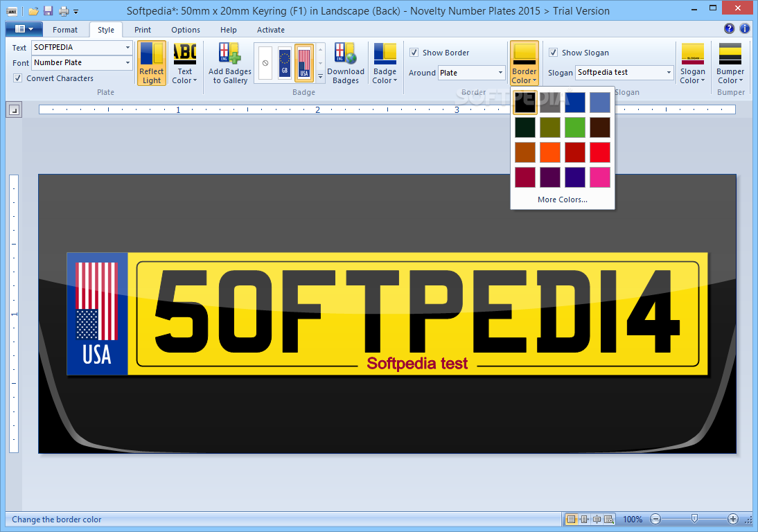Pick the dark purple color swatch
The height and width of the screenshot is (532, 758).
click(550, 177)
